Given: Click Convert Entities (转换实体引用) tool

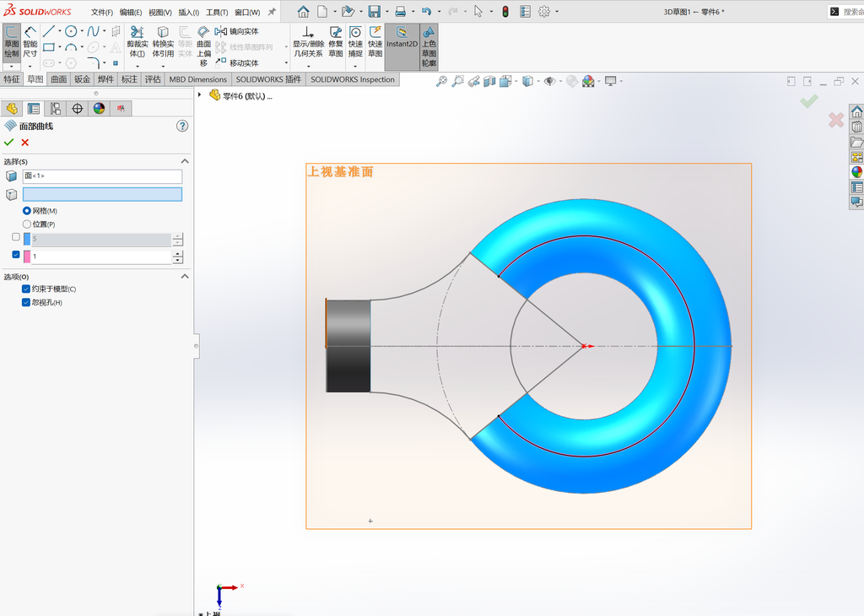Looking at the screenshot, I should coord(163,42).
